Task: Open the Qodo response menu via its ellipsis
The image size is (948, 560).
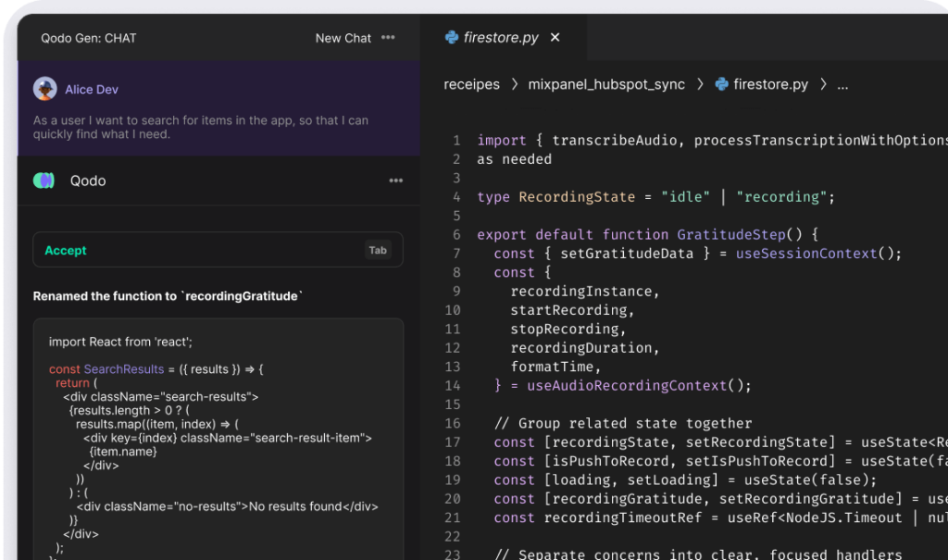Action: click(395, 180)
